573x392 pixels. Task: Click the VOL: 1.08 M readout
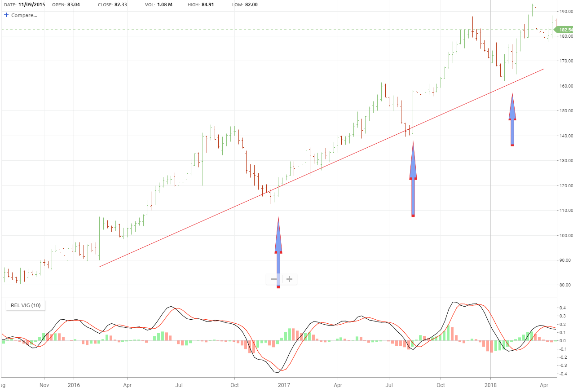159,4
